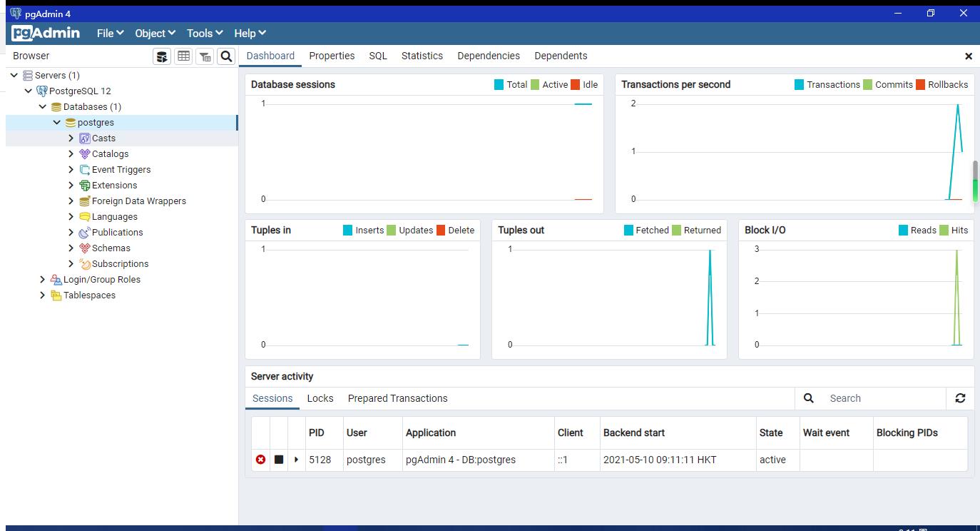Click the vertical scrollbar on dashboard

975,181
